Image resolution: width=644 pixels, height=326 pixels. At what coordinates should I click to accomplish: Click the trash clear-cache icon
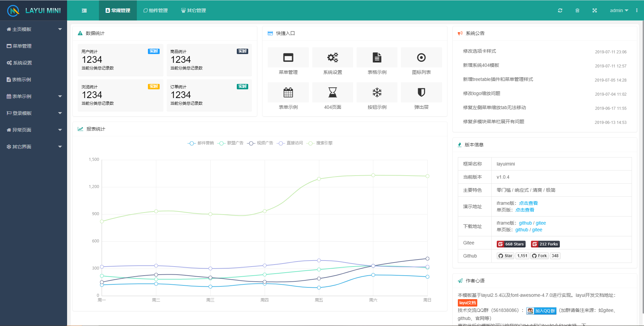(577, 10)
